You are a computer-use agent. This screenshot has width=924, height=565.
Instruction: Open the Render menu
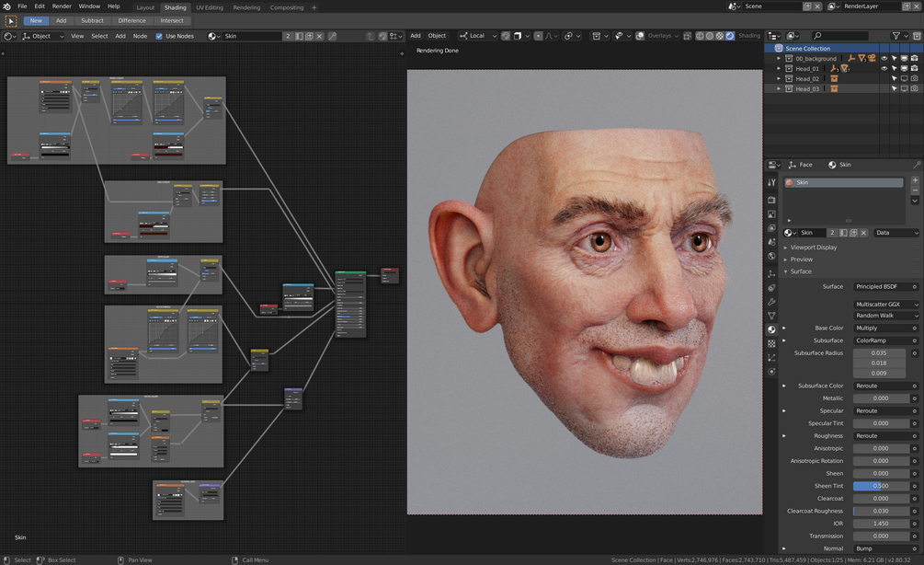pos(62,6)
